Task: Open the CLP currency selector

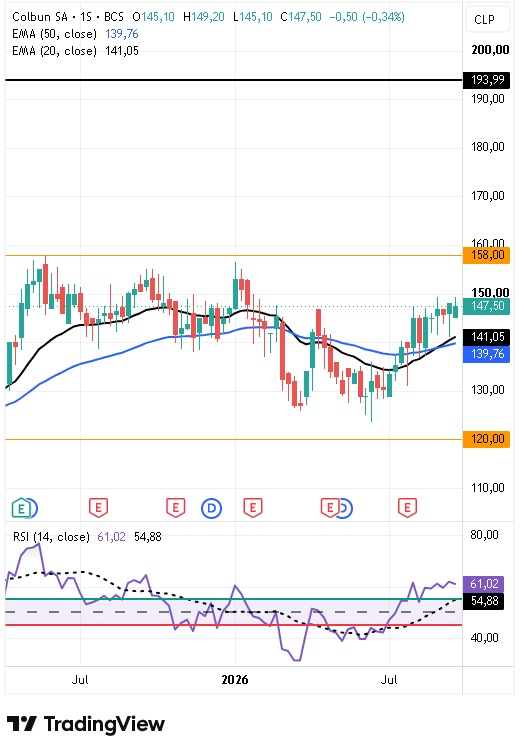Action: coord(488,20)
